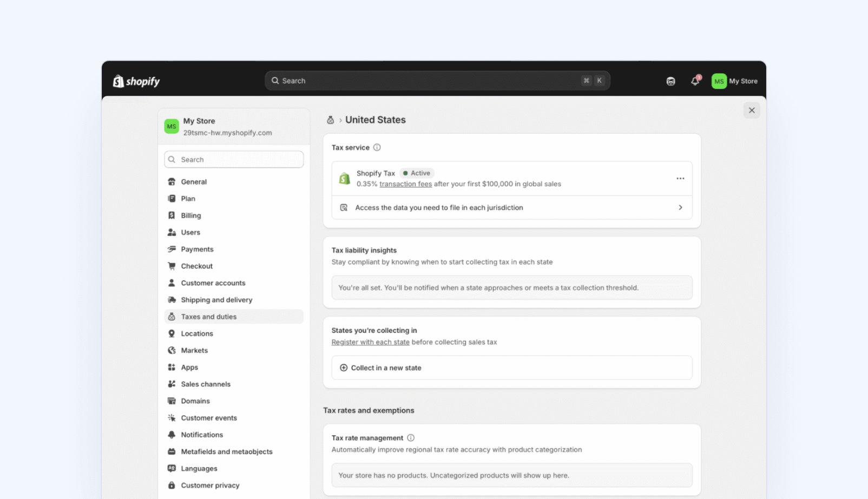
Task: Click the Locations pin icon
Action: pyautogui.click(x=172, y=333)
